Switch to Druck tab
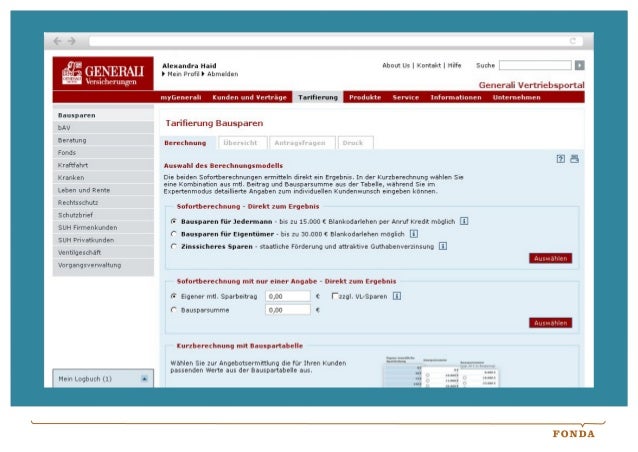638x452 pixels. pos(355,143)
